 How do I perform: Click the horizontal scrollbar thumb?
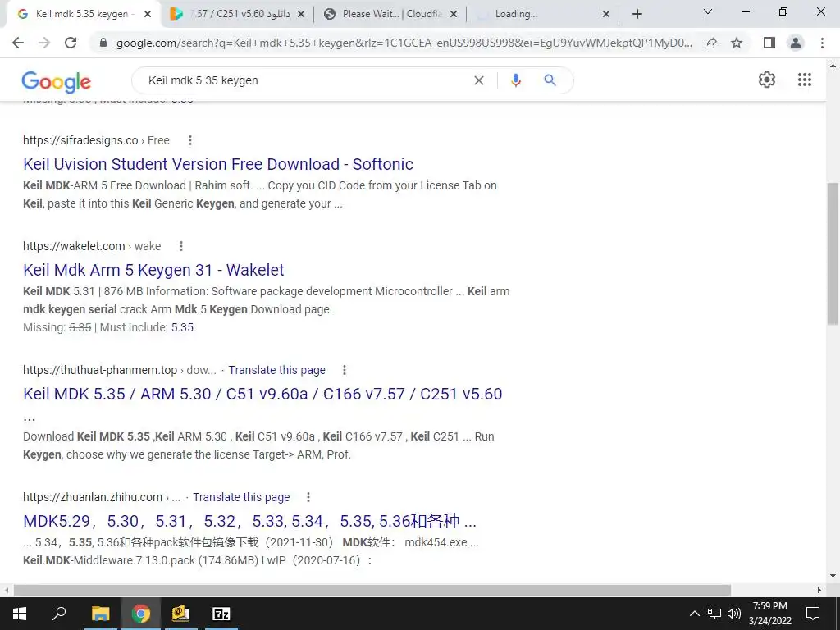(x=372, y=590)
